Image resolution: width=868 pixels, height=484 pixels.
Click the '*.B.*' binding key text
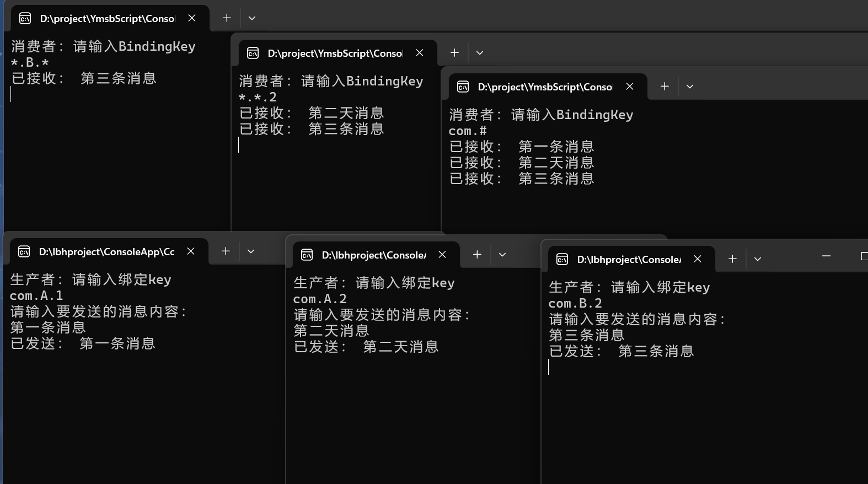30,62
